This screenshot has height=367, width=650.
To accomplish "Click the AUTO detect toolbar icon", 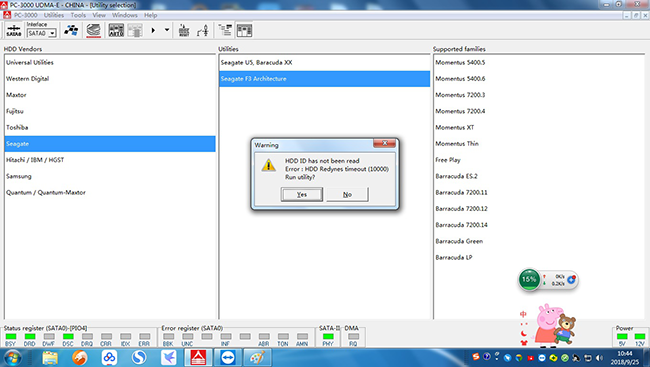I will (x=116, y=30).
